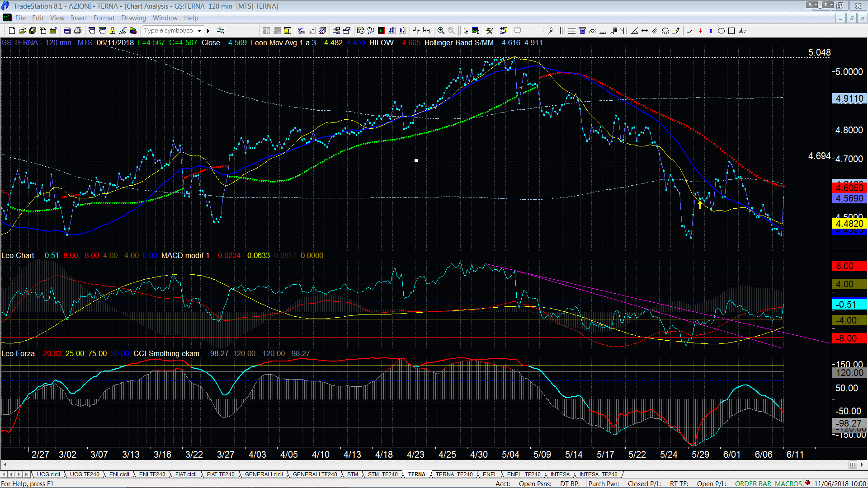Open the File menu
This screenshot has width=868, height=488.
pyautogui.click(x=20, y=18)
